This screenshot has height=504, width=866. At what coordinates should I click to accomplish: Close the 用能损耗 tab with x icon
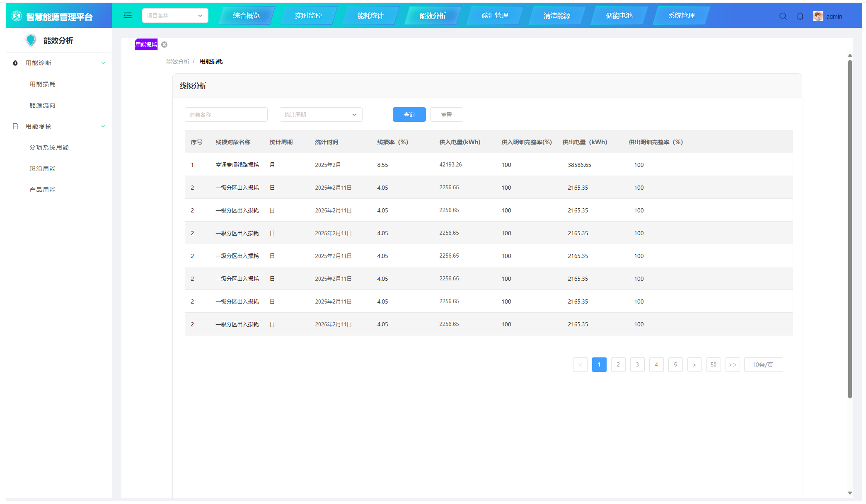(x=164, y=45)
